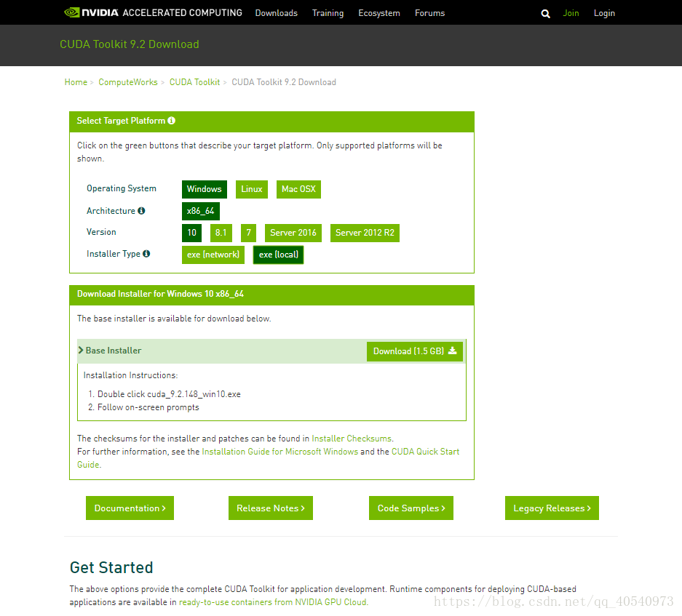Choose Windows version 8.1
682x616 pixels.
coord(221,233)
